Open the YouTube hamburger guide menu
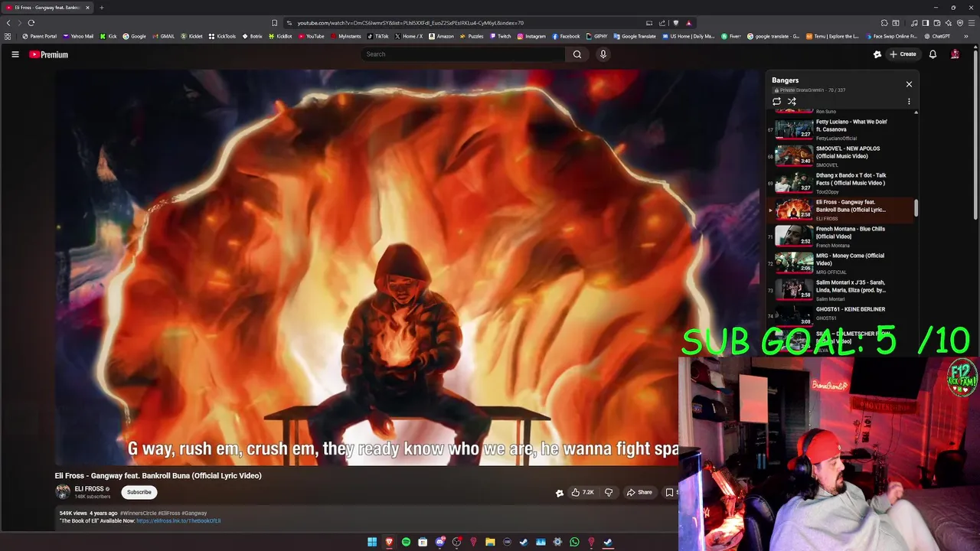 (15, 54)
